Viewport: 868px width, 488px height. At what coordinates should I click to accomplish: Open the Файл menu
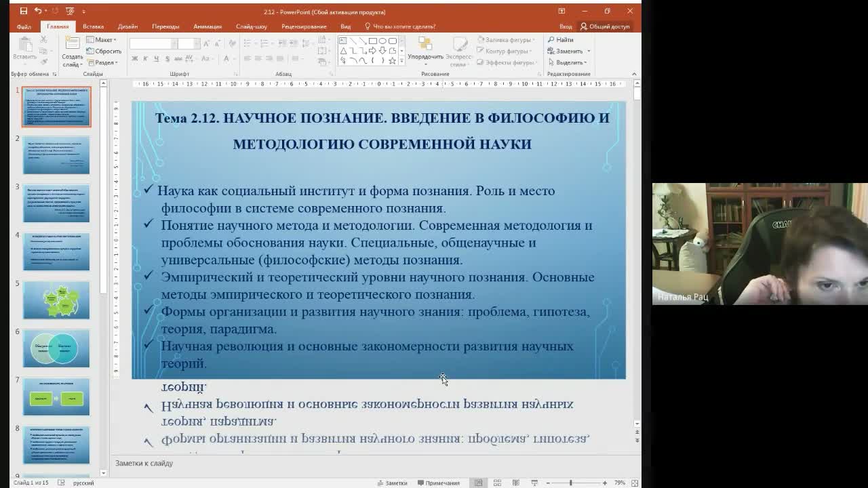(24, 26)
